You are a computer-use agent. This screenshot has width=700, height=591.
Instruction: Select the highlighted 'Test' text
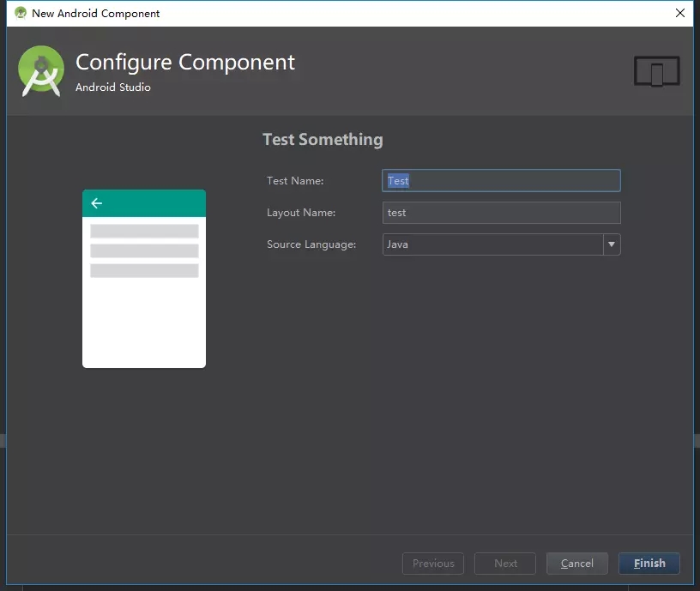point(398,180)
